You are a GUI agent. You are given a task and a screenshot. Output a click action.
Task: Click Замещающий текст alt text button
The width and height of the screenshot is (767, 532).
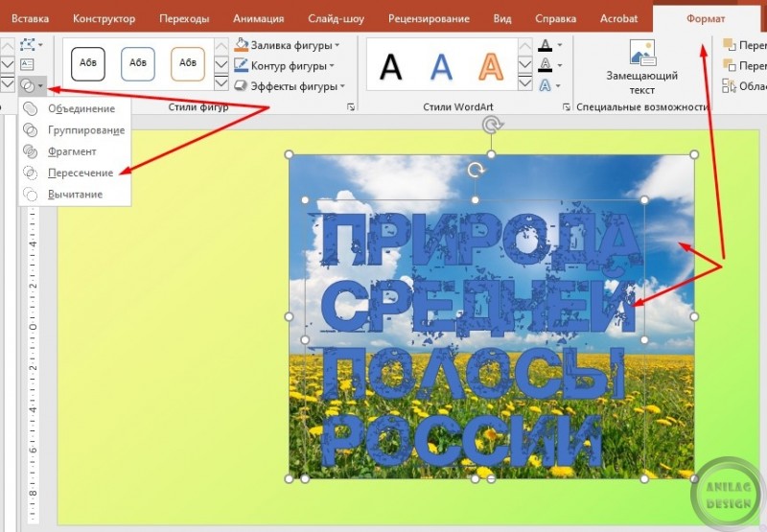pos(641,67)
